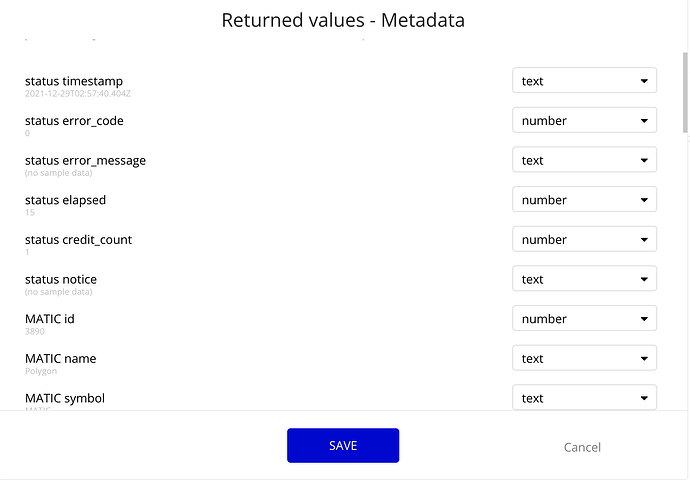Click the status error_code field label
This screenshot has height=480, width=690.
74,121
